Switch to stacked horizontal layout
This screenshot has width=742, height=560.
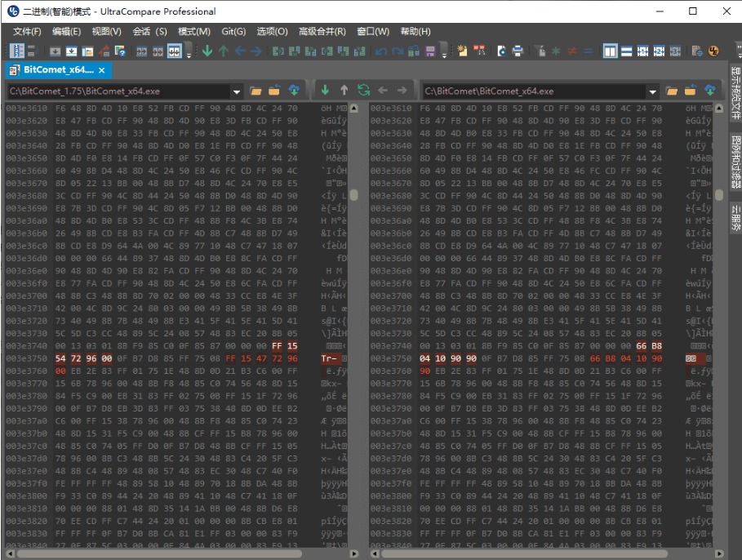[x=627, y=51]
